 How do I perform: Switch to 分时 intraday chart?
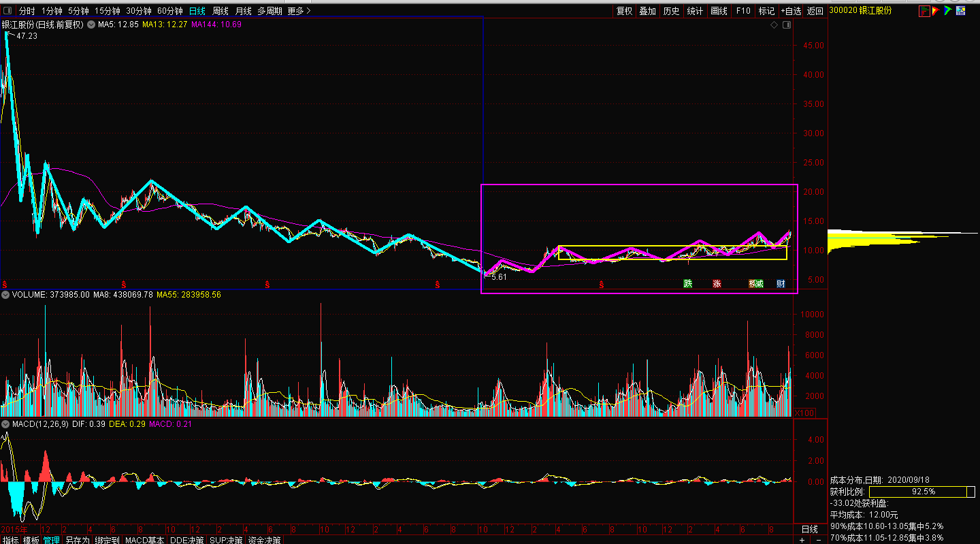[x=27, y=11]
